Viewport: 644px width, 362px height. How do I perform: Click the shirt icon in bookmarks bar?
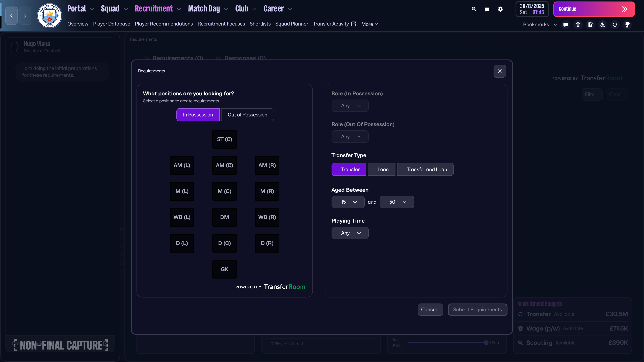point(578,24)
